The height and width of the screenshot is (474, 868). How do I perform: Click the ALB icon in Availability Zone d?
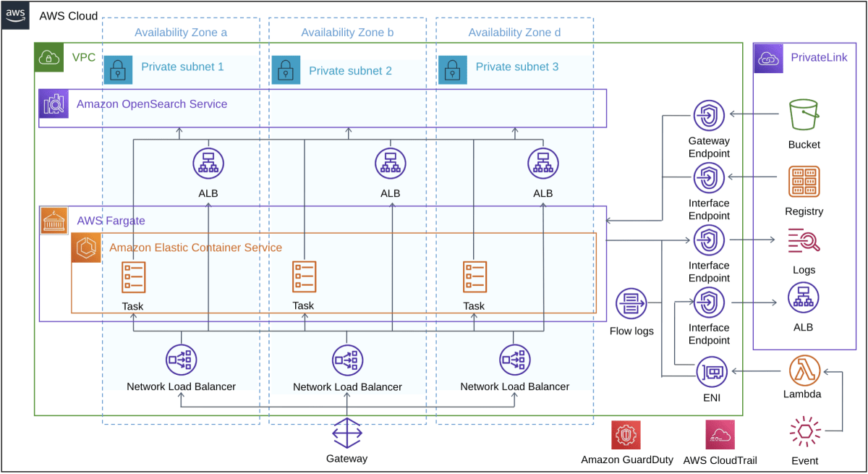[543, 164]
